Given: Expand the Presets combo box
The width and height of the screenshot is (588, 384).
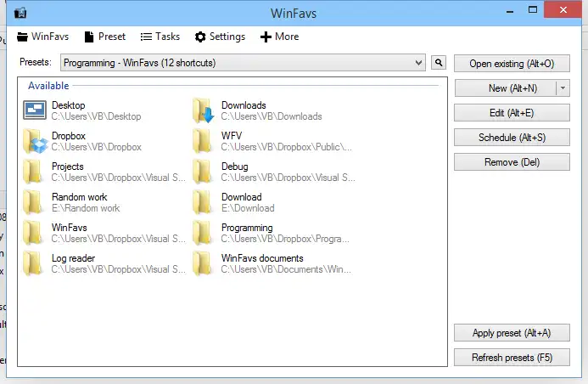Looking at the screenshot, I should (243, 63).
